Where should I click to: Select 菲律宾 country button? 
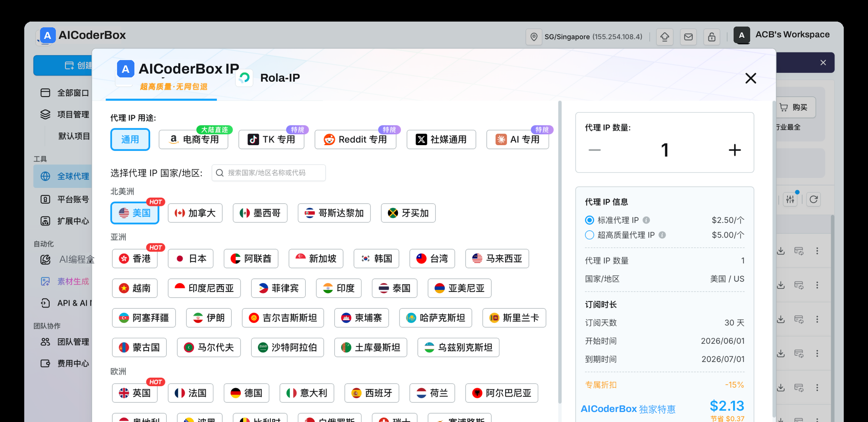(x=278, y=288)
